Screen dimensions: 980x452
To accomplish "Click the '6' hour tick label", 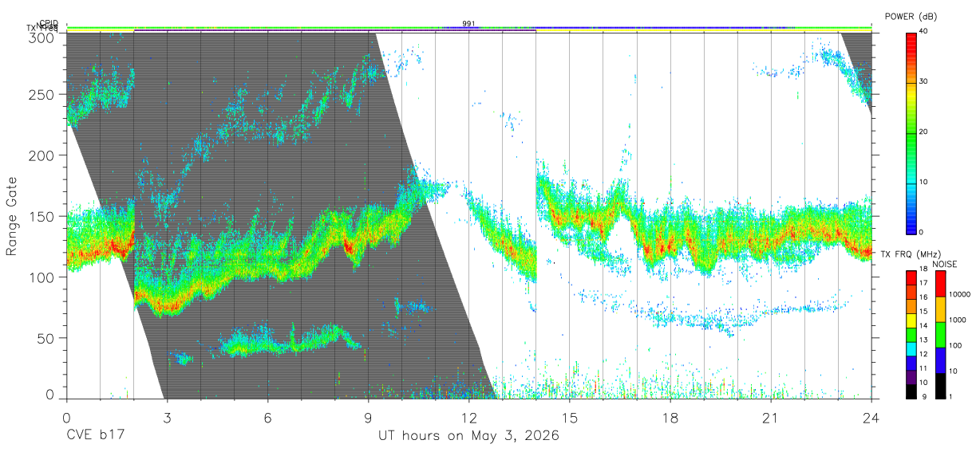I will tap(267, 419).
